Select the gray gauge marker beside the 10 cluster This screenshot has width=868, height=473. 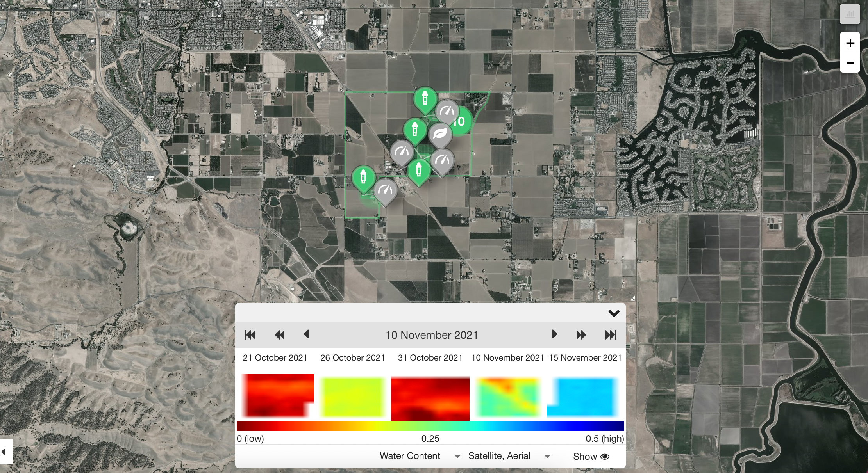point(447,112)
